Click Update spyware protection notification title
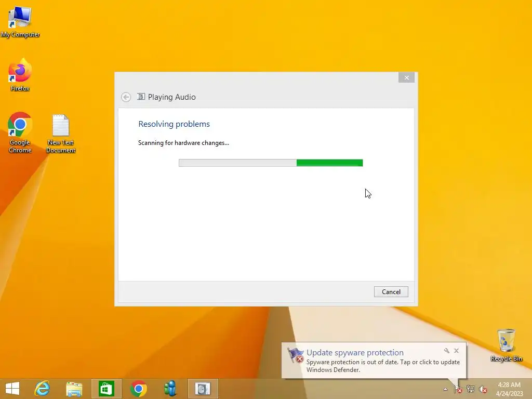This screenshot has height=399, width=532. [355, 353]
